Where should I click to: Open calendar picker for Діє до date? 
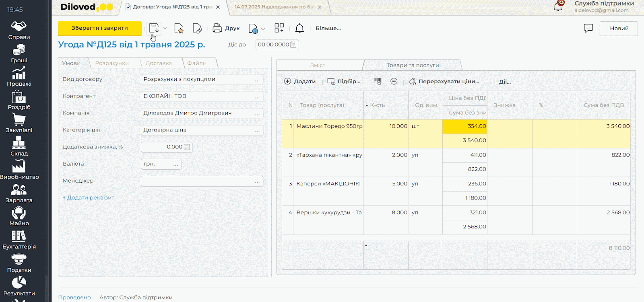click(x=293, y=45)
